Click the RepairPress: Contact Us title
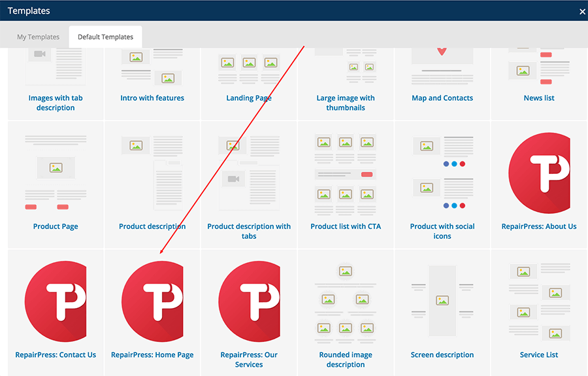The image size is (588, 376). [x=56, y=354]
